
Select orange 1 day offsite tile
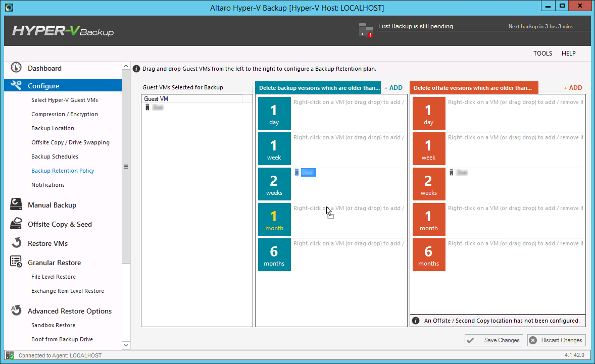429,114
